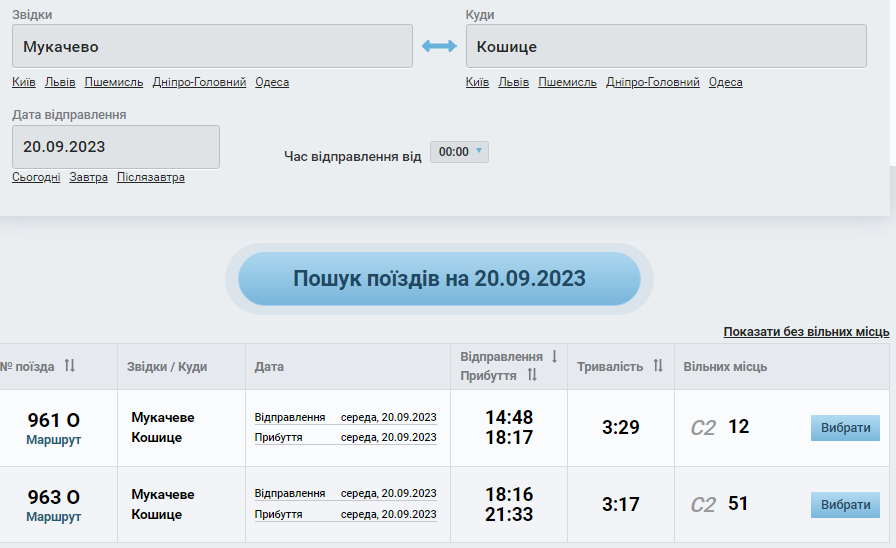This screenshot has width=896, height=548.
Task: Set departure station to Дніпро-Головний
Action: pyautogui.click(x=199, y=82)
